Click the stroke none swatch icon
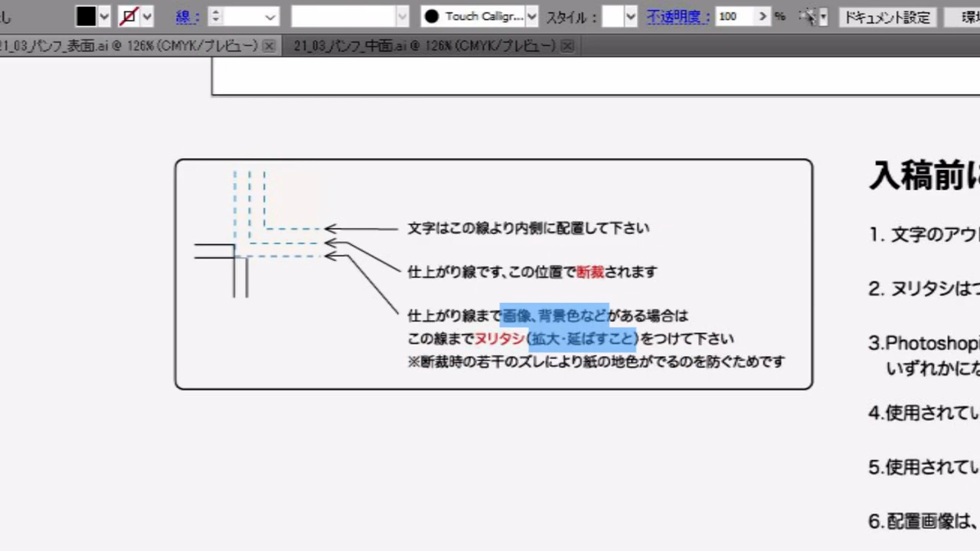The image size is (980, 551). 129,16
